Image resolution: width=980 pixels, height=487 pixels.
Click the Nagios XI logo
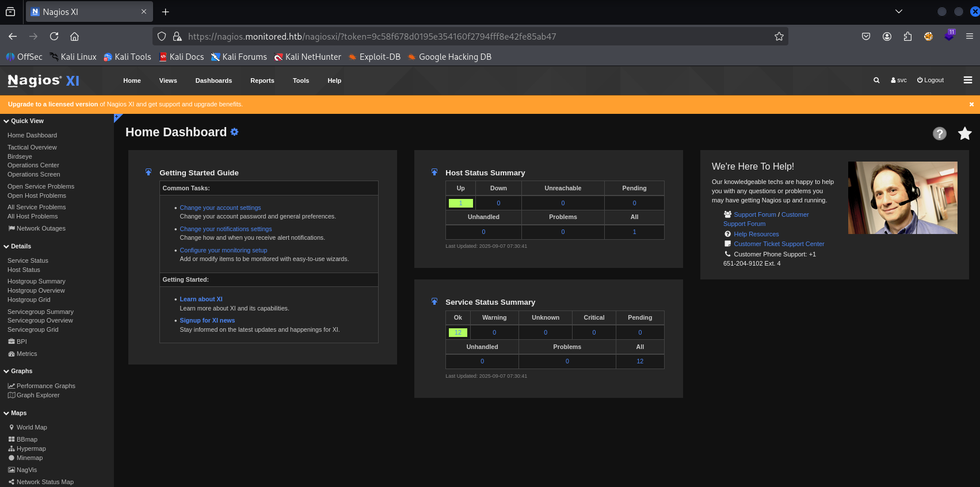click(x=44, y=80)
